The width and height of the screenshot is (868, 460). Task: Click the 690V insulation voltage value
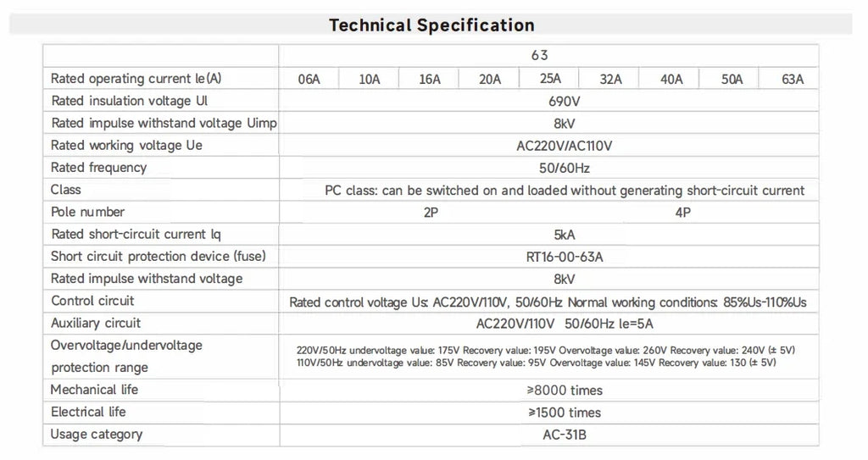coord(564,102)
